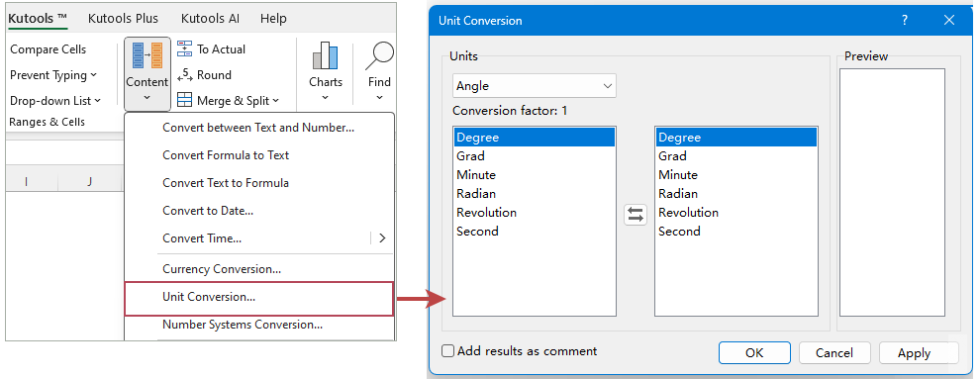Image resolution: width=980 pixels, height=379 pixels.
Task: Open the Help tab
Action: 273,18
